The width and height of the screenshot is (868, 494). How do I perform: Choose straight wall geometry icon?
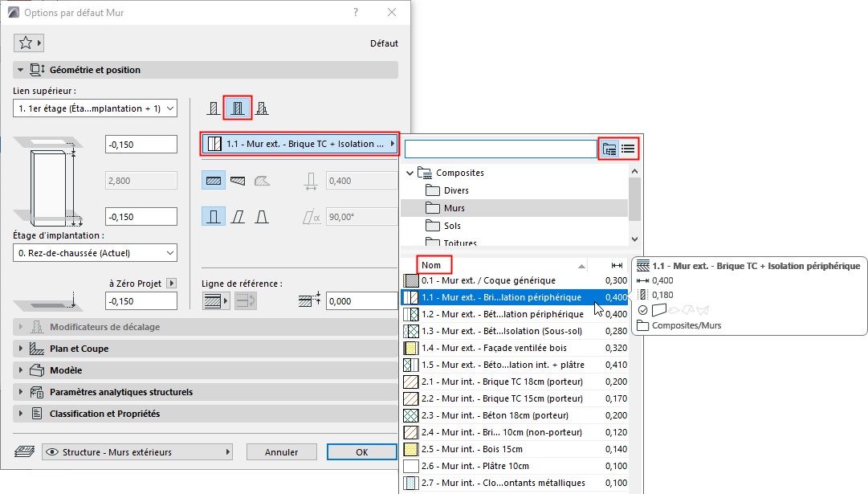[213, 181]
